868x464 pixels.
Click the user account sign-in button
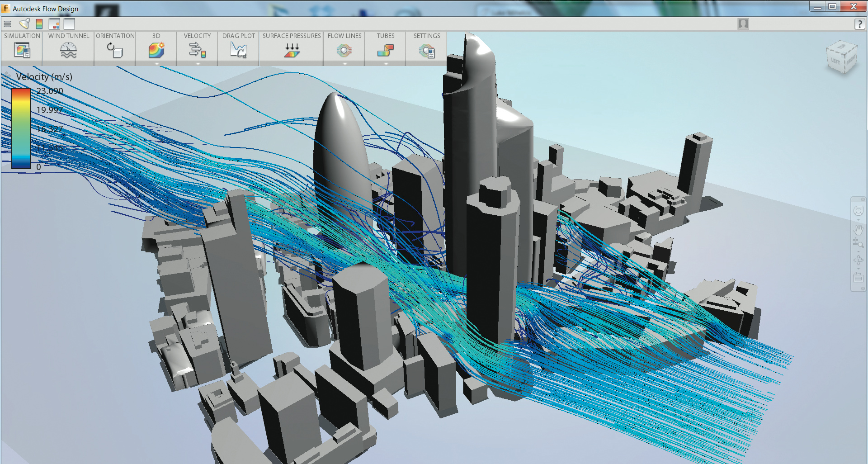[743, 24]
